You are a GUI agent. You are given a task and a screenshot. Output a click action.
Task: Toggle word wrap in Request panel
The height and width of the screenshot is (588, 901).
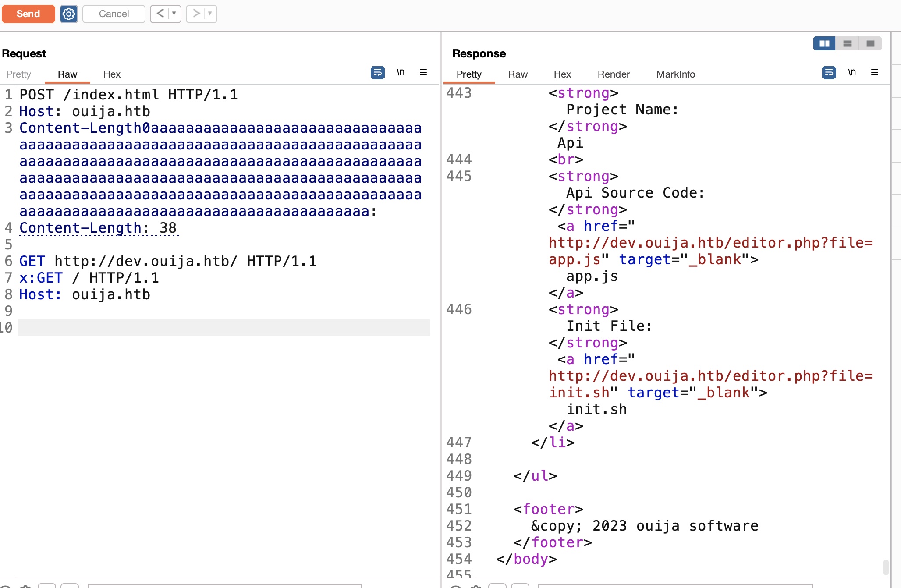(x=377, y=72)
